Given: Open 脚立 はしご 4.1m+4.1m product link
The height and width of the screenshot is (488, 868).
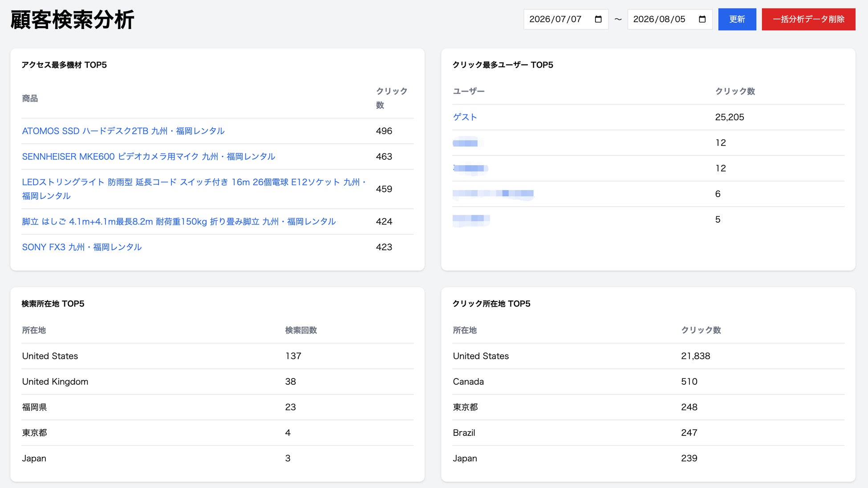Looking at the screenshot, I should [179, 221].
